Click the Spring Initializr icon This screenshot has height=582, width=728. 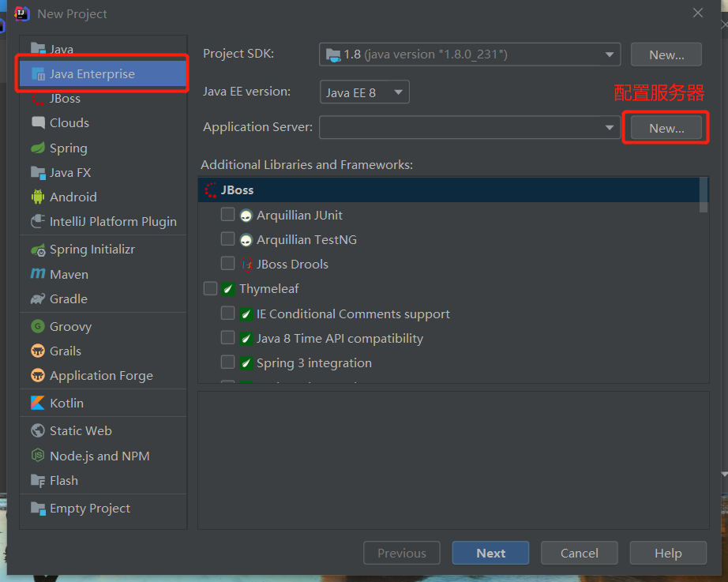38,250
